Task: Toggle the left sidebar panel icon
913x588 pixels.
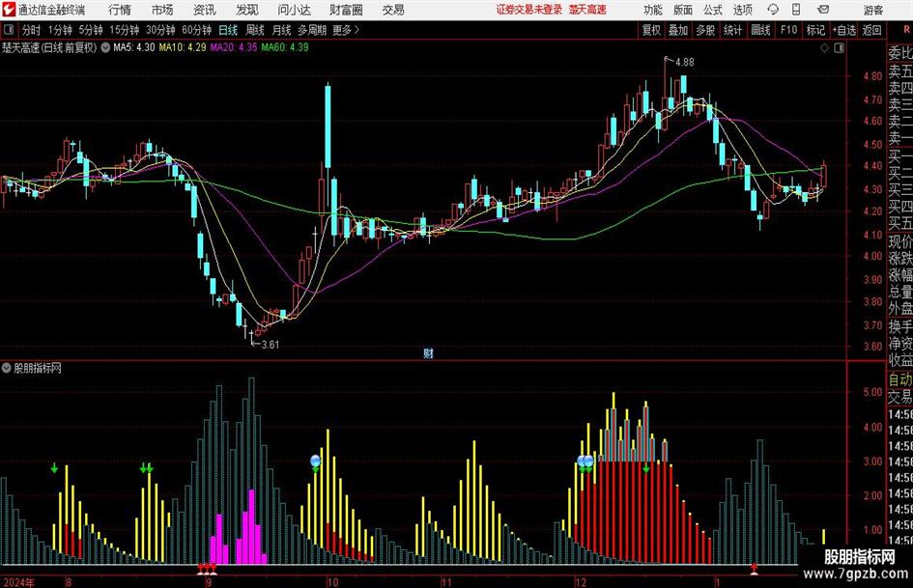Action: click(9, 30)
